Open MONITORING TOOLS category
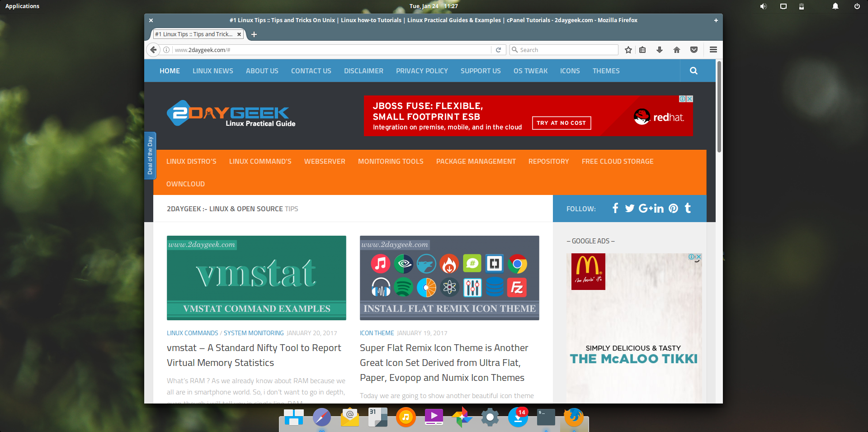The width and height of the screenshot is (868, 432). pyautogui.click(x=391, y=161)
